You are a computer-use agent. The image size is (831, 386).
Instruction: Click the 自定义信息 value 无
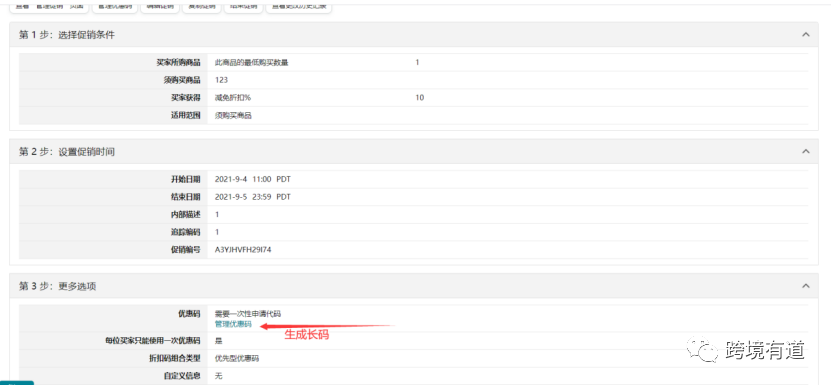click(218, 376)
